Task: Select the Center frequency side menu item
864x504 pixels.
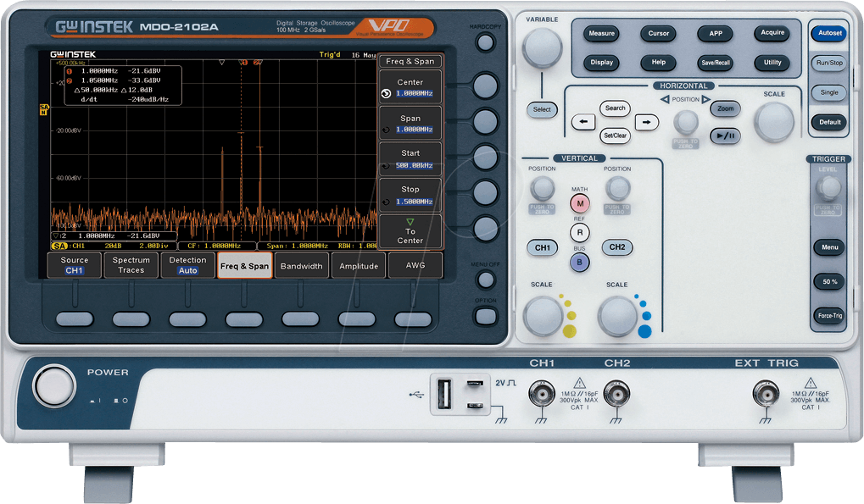Action: (x=410, y=87)
